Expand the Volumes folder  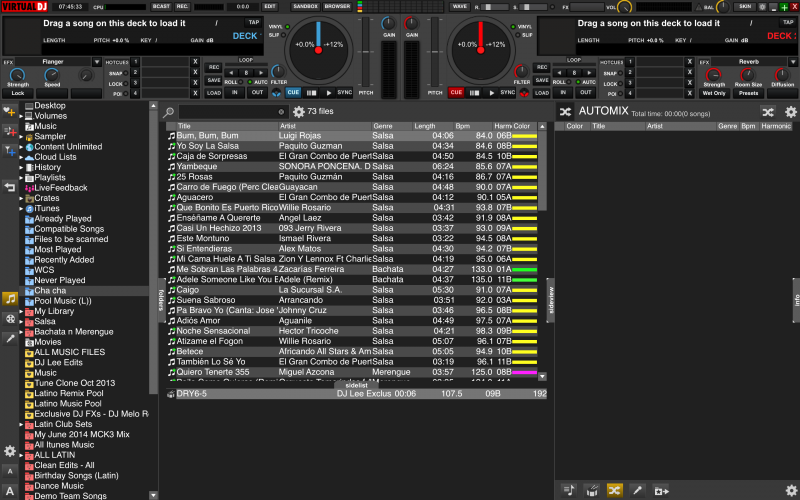pyautogui.click(x=21, y=116)
